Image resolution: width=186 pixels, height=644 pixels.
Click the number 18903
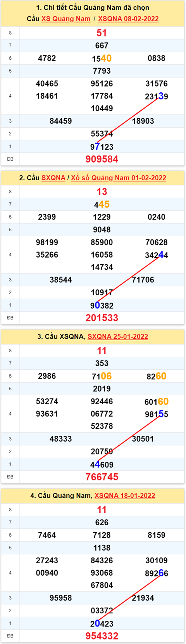point(143,121)
